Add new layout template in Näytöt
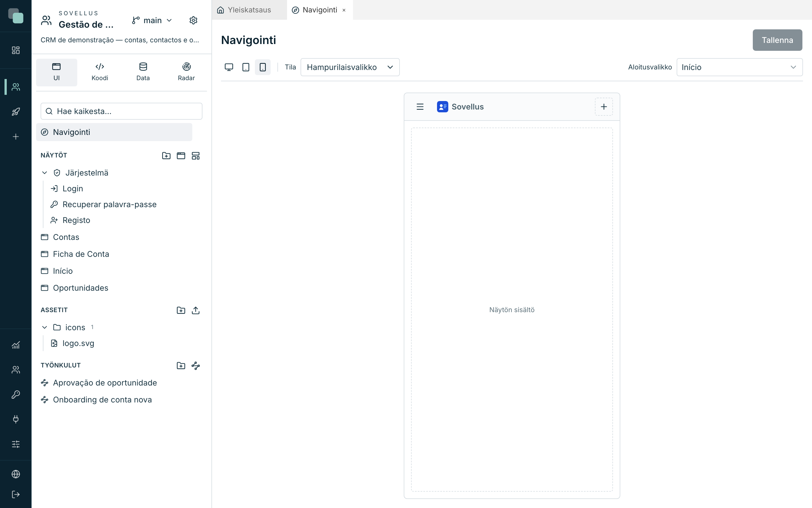Viewport: 812px width, 508px height. [196, 156]
